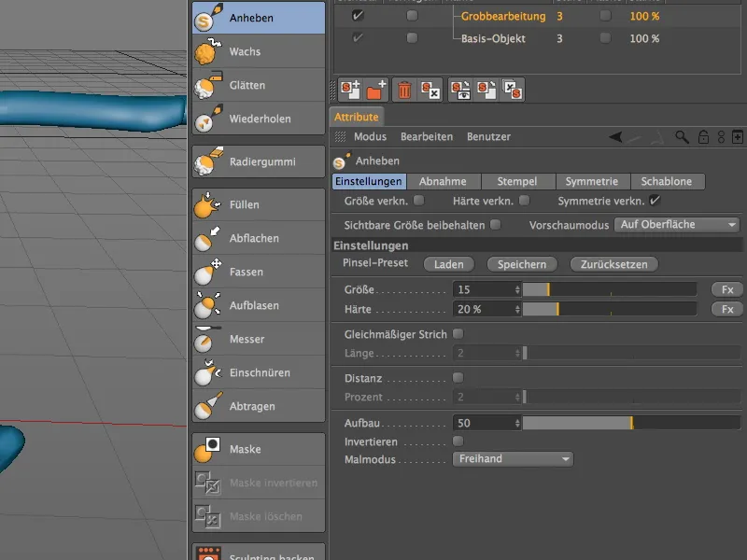Open the Modus menu
Image resolution: width=747 pixels, height=560 pixels.
(370, 136)
